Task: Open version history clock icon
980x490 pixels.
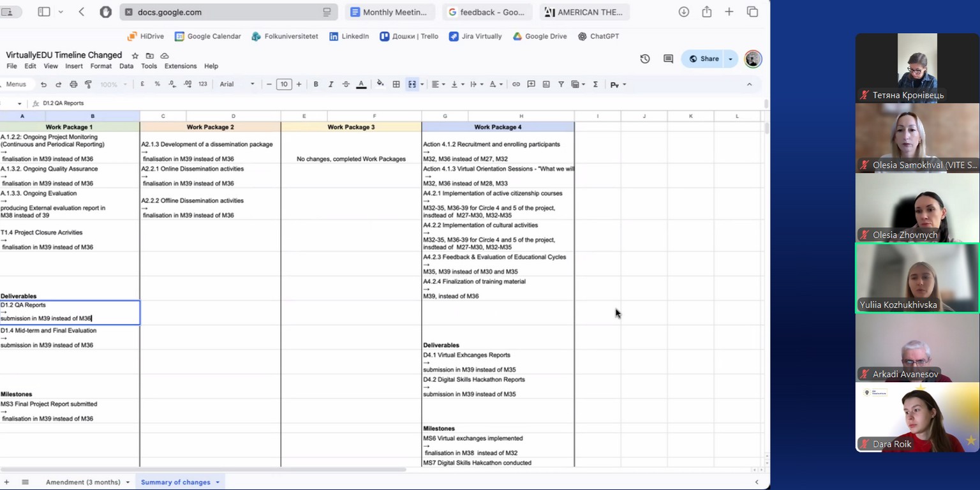Action: [645, 59]
